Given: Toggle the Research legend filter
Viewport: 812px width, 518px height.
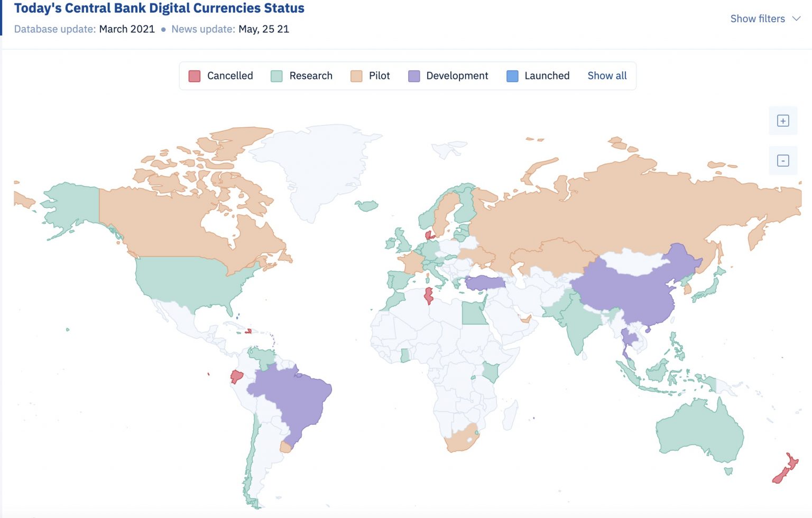Looking at the screenshot, I should (310, 76).
